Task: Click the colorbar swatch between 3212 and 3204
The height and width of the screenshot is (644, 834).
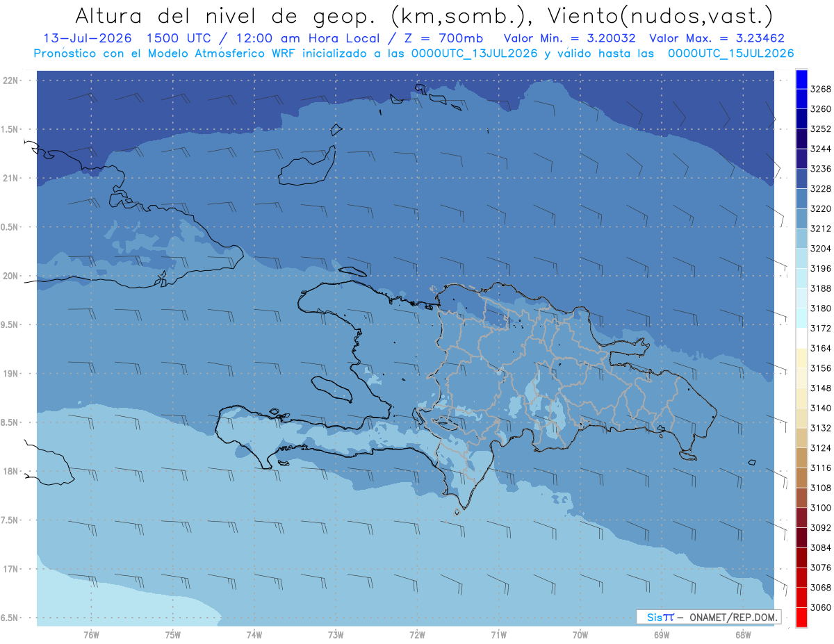Action: click(x=801, y=238)
